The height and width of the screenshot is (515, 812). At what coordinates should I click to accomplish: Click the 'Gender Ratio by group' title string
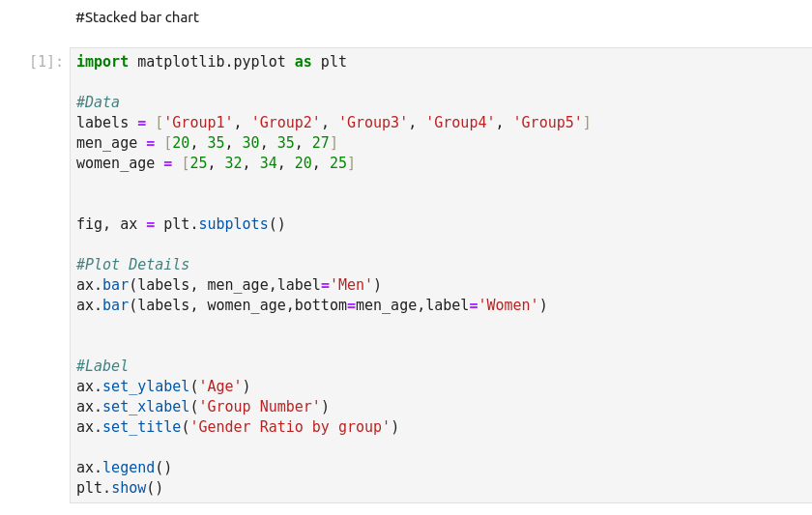click(290, 427)
